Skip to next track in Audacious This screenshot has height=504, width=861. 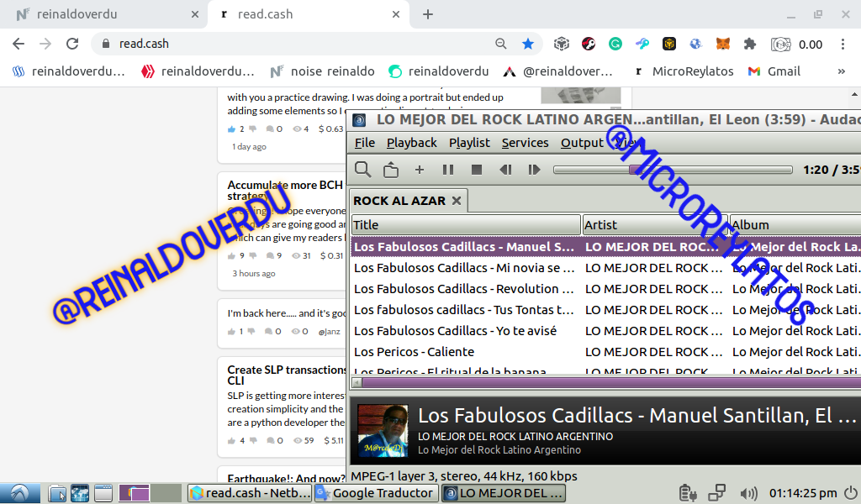tap(534, 170)
